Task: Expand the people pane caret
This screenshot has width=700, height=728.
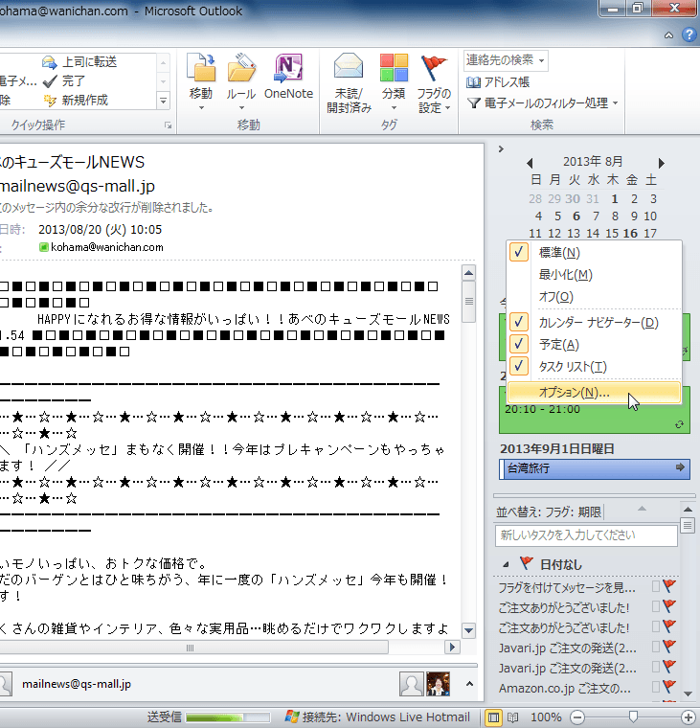Action: 470,684
